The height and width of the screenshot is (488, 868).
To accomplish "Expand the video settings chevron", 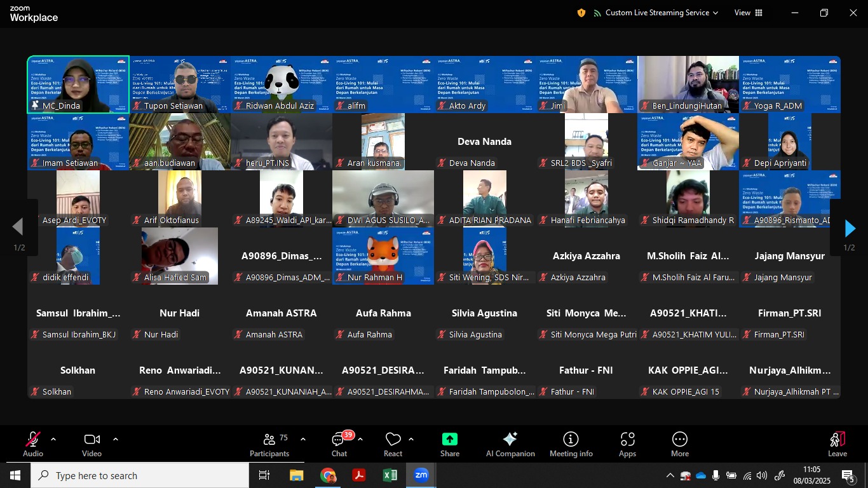I will point(116,439).
